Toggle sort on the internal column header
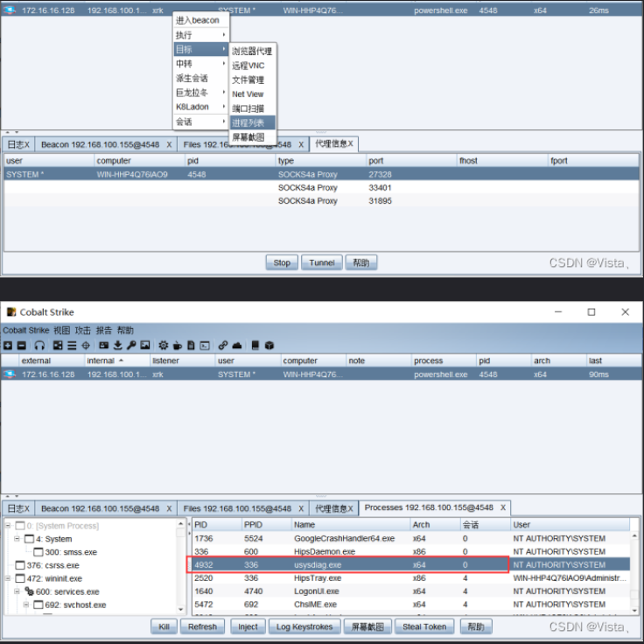Viewport: 644px width, 644px height. tap(117, 360)
